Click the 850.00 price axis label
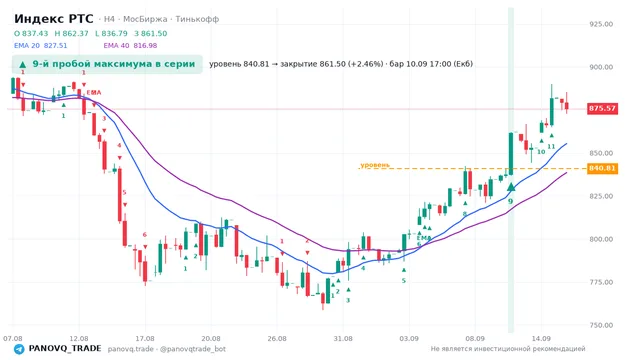 tap(601, 153)
